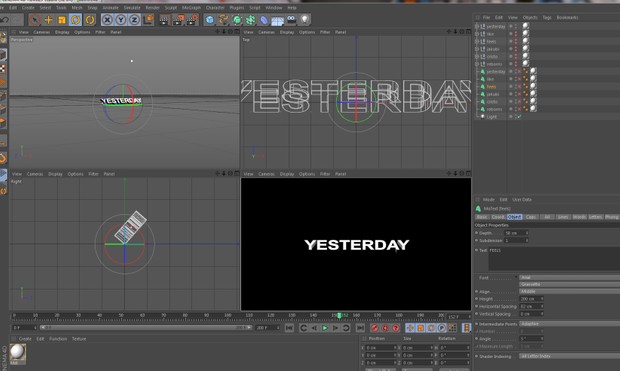This screenshot has height=371, width=620.
Task: Select the Scale tool (yellow square)
Action: tap(62, 19)
